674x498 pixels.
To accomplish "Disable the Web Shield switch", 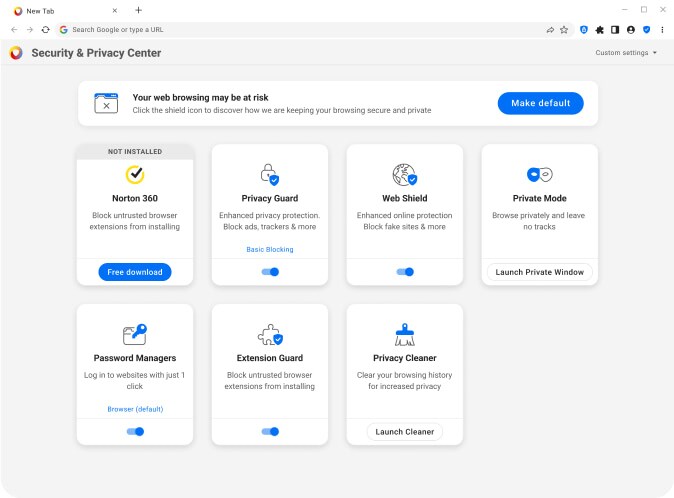I will (405, 272).
